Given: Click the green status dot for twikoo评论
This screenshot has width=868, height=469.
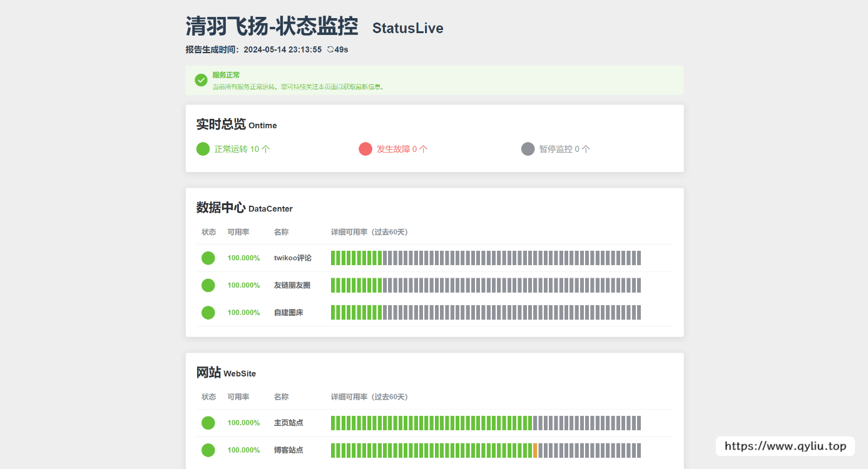Looking at the screenshot, I should click(208, 257).
